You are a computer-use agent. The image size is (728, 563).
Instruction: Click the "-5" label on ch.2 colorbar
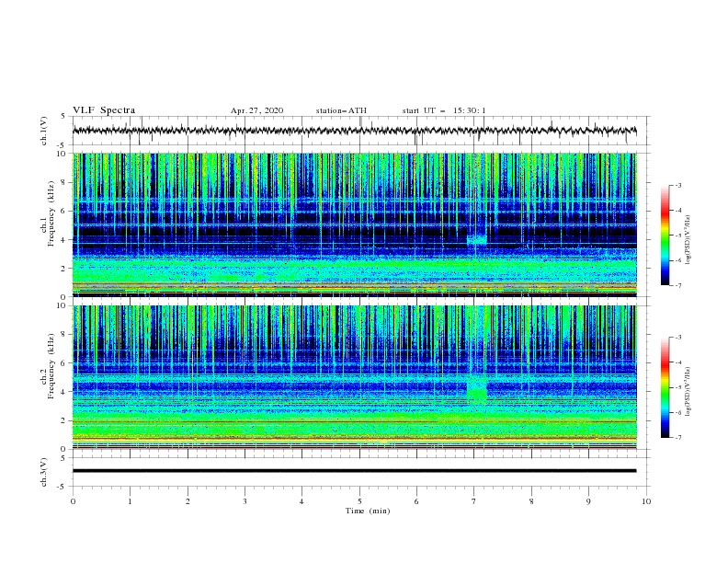tap(678, 387)
